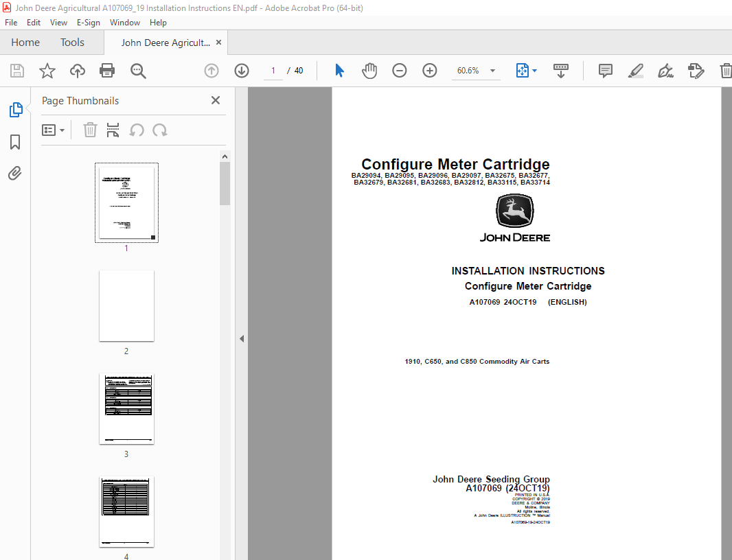Open the File menu

point(11,23)
